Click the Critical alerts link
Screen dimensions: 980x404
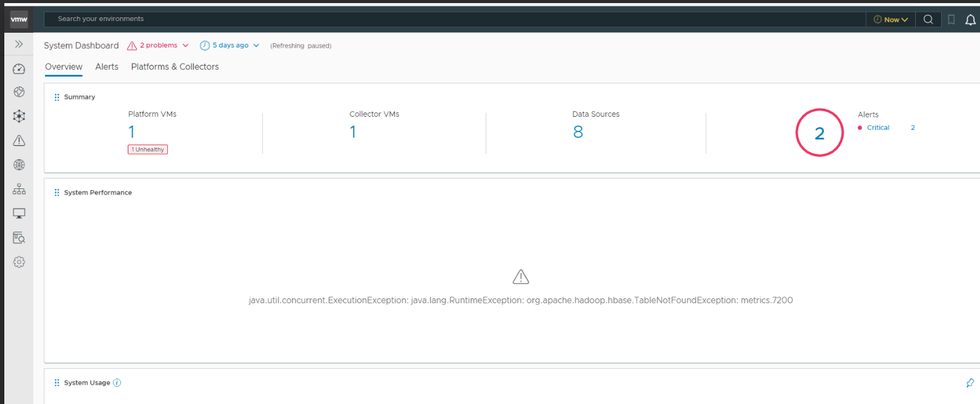click(x=878, y=128)
